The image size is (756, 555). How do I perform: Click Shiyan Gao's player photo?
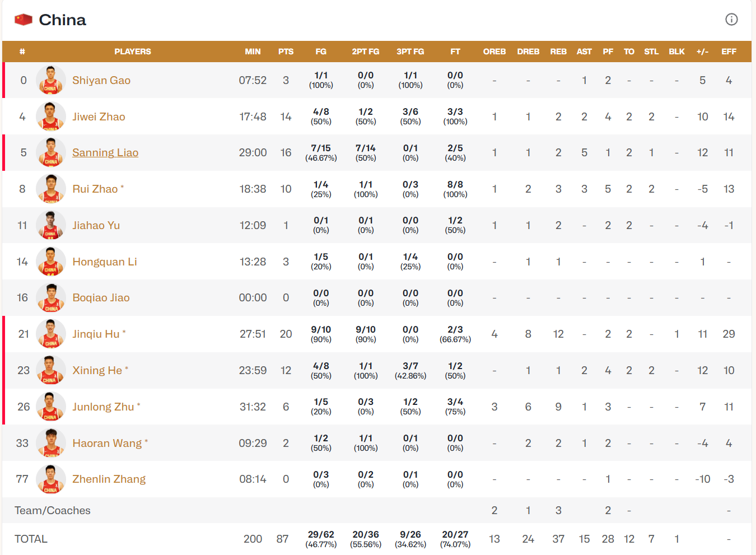pos(51,80)
